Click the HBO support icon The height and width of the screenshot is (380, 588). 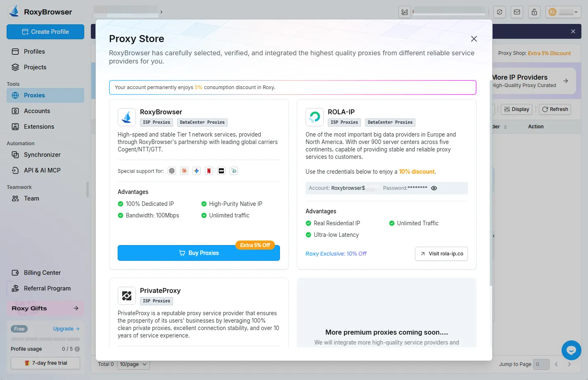221,170
